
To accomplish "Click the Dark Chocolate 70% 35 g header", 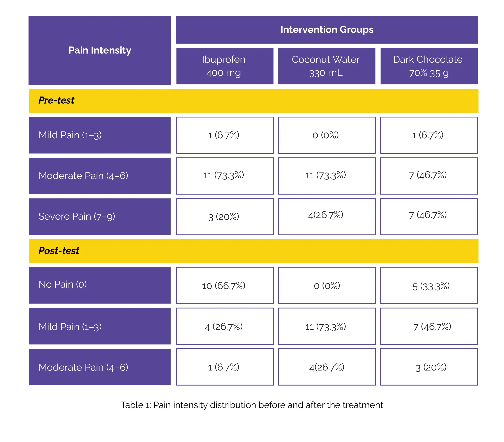I will (x=429, y=66).
